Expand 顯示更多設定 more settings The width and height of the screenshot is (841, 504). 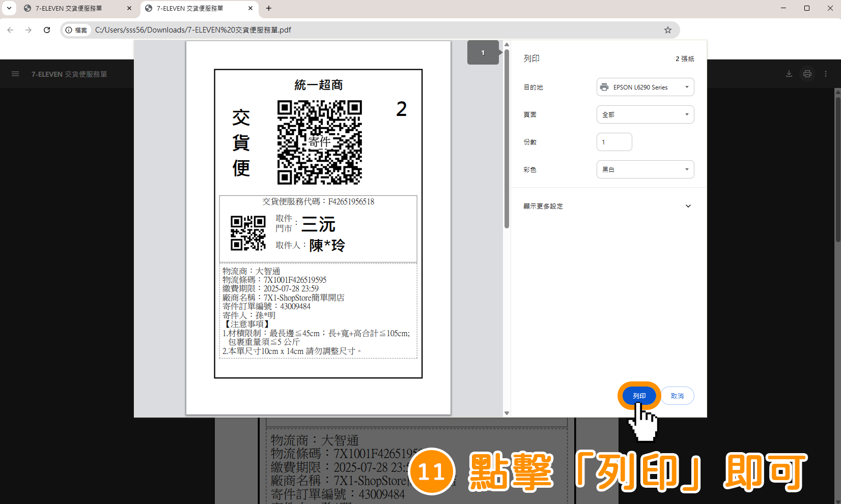tap(607, 206)
